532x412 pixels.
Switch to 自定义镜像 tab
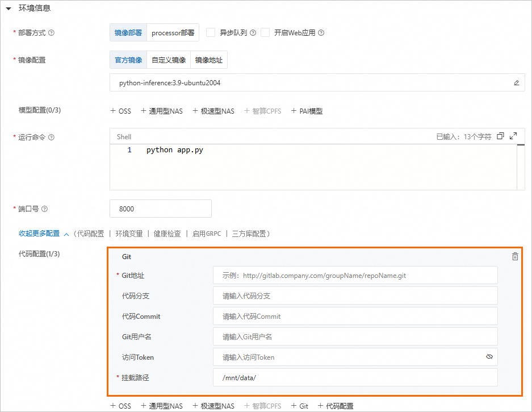(x=169, y=60)
